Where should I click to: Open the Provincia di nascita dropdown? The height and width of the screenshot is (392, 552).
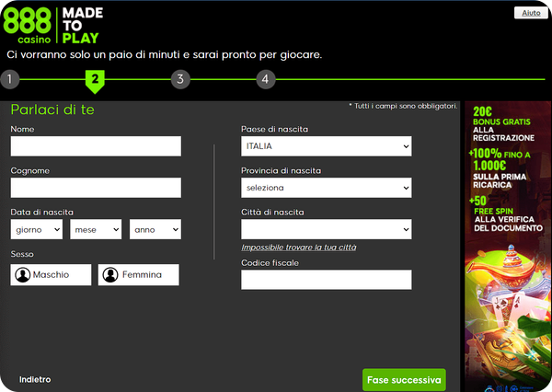(327, 188)
